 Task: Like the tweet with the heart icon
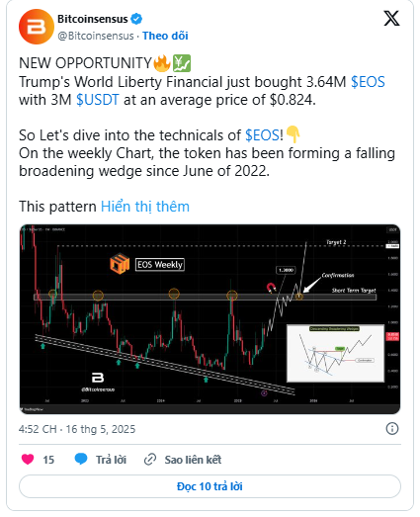(x=28, y=459)
